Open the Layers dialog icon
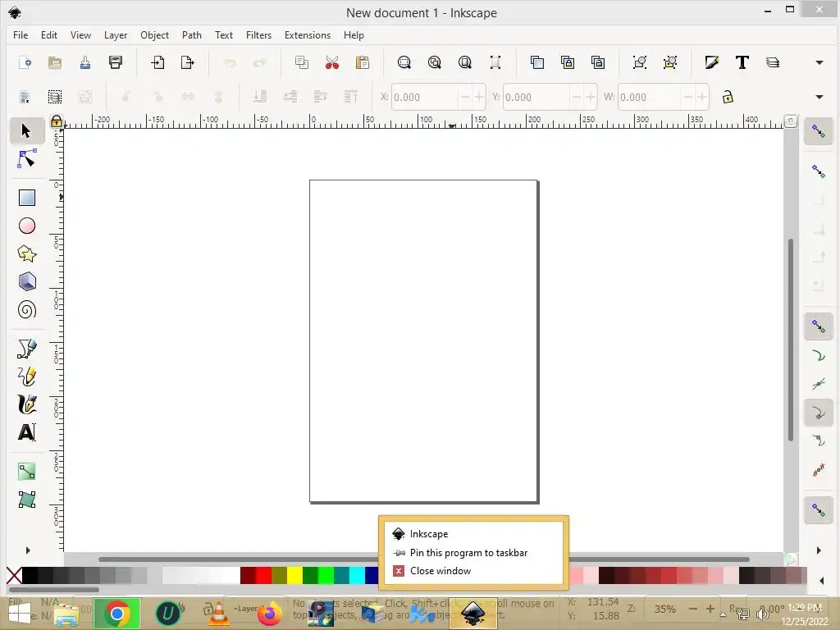840x630 pixels. point(773,62)
